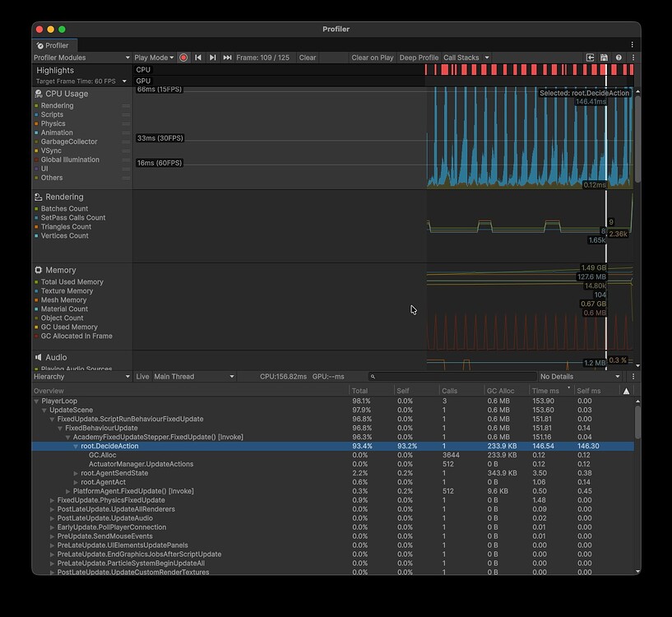This screenshot has width=672, height=617.
Task: Step back one frame using previous-frame icon
Action: click(198, 58)
